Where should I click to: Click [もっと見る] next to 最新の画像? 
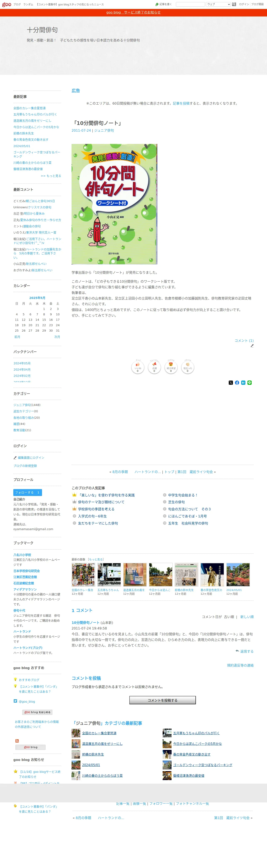[96, 559]
